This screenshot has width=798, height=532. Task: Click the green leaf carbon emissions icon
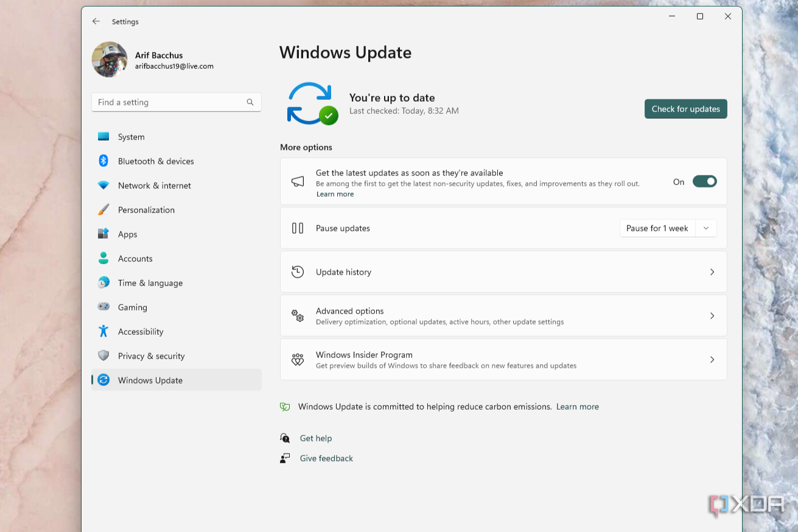tap(285, 407)
